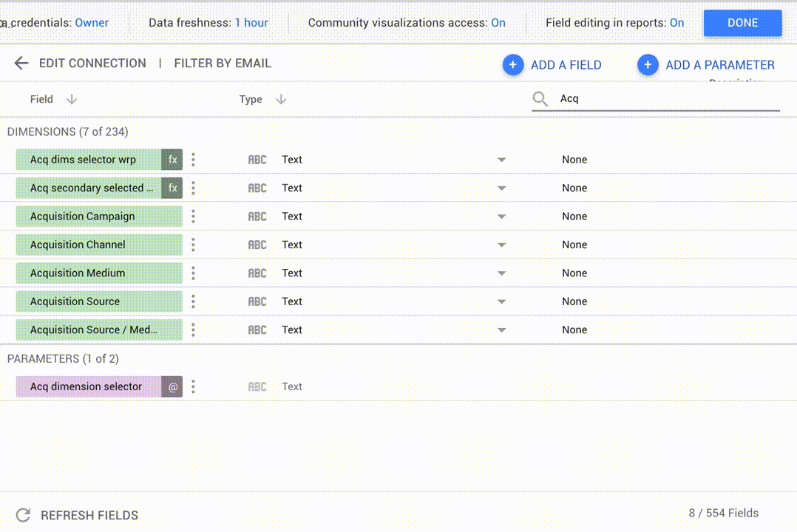Click the sort arrow next to Type header
The height and width of the screenshot is (532, 797).
point(279,98)
